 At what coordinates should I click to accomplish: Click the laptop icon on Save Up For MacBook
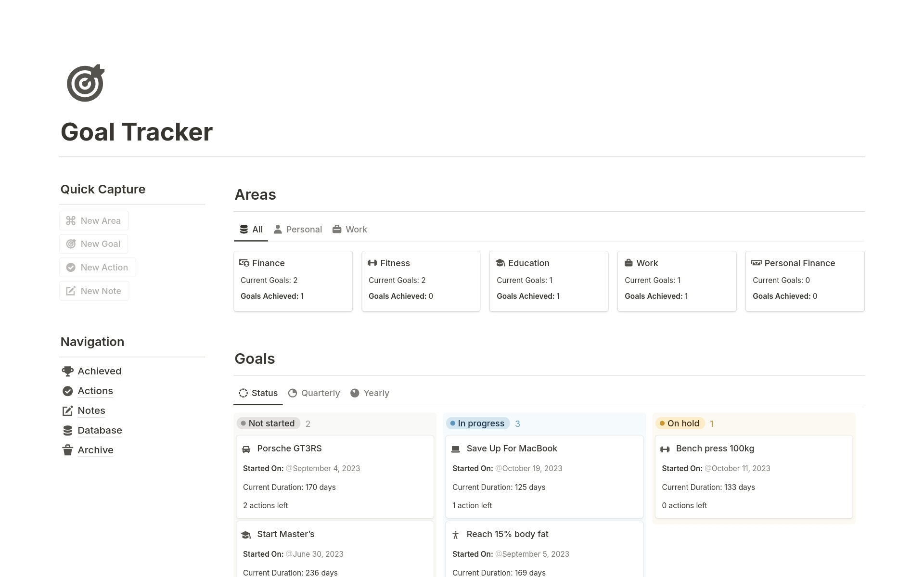tap(455, 449)
